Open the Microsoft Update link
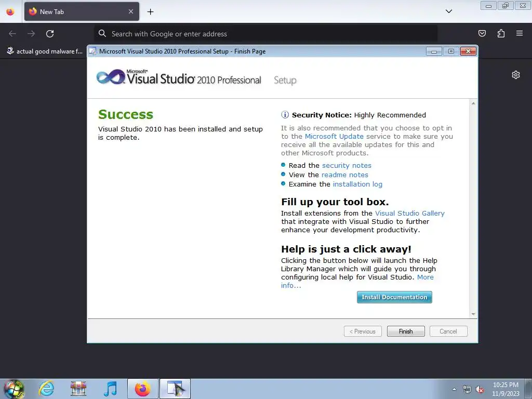The width and height of the screenshot is (532, 399). (334, 137)
